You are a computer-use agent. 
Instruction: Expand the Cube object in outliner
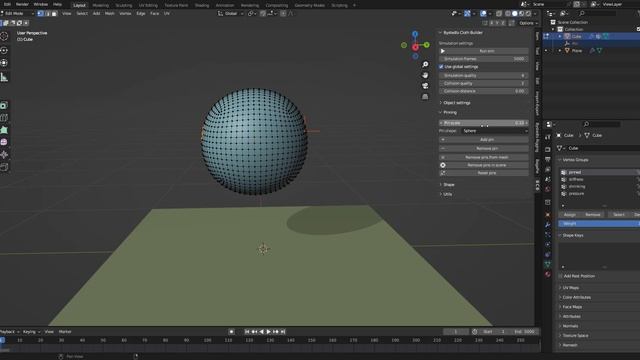560,36
